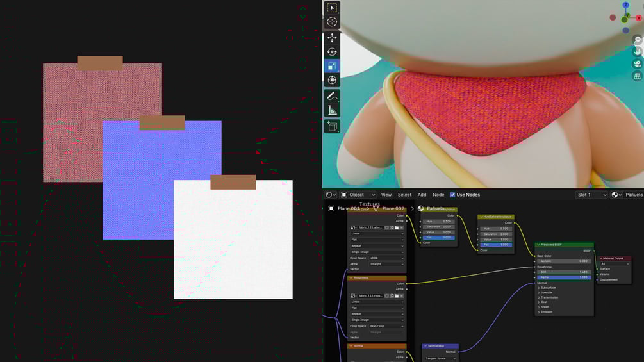Click folder icon on fabric_133 albedo texture
The image size is (644, 362).
tap(397, 227)
